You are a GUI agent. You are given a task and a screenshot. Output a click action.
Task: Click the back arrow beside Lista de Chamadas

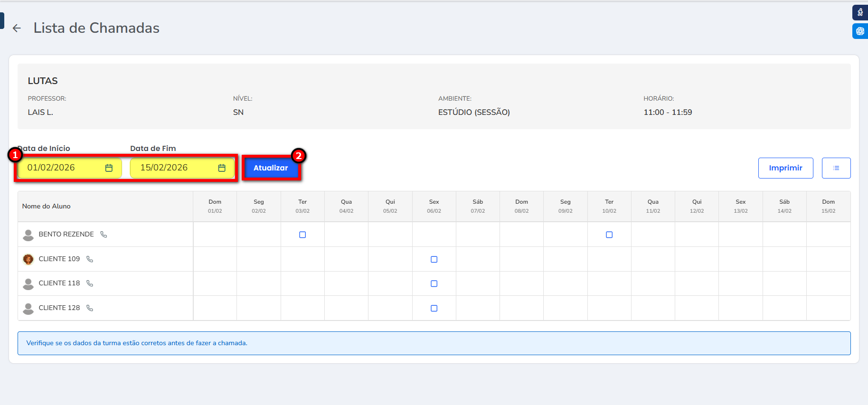(17, 28)
